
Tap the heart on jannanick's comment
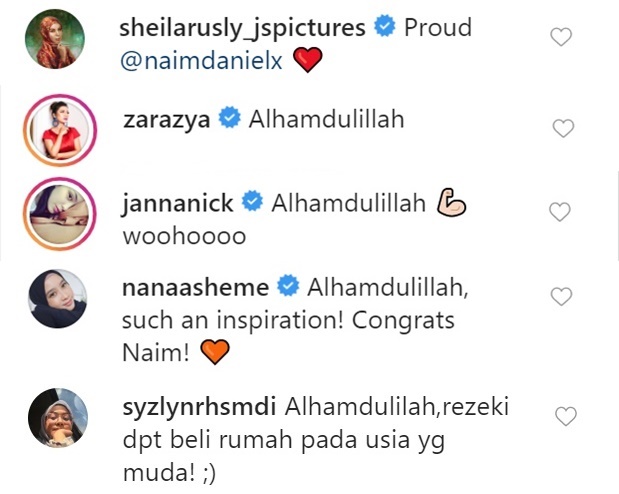click(x=560, y=212)
